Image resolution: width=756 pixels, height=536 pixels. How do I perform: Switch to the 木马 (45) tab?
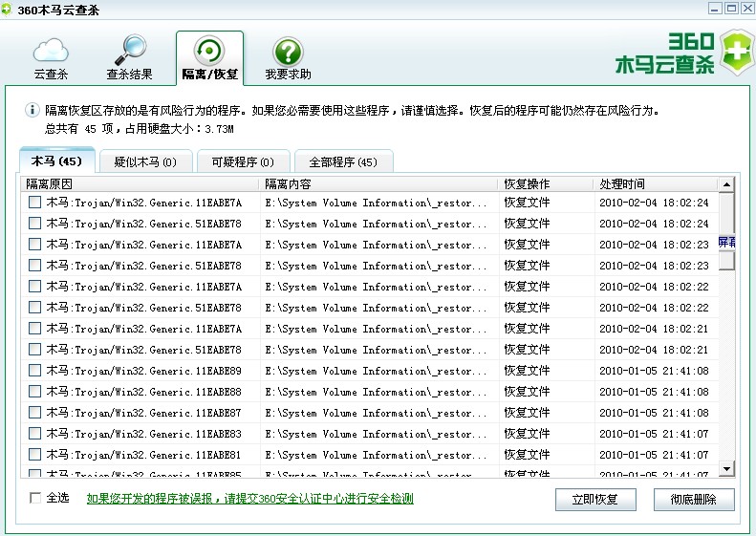tap(57, 161)
